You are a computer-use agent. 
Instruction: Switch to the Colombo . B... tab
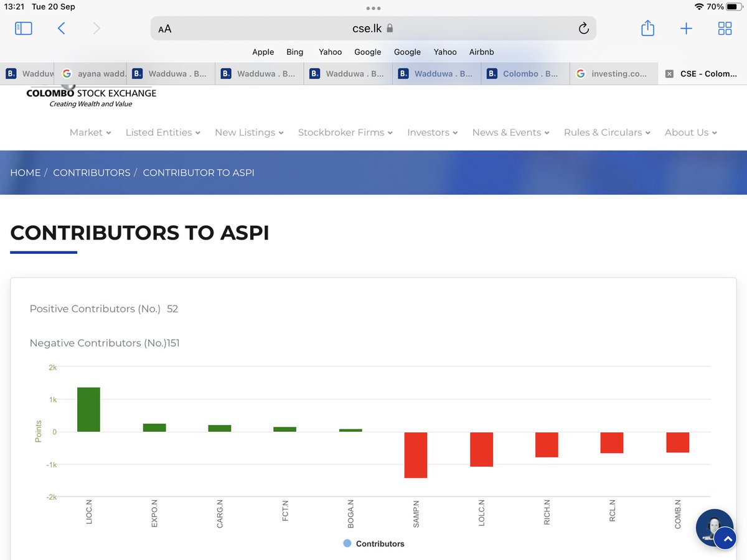point(525,73)
